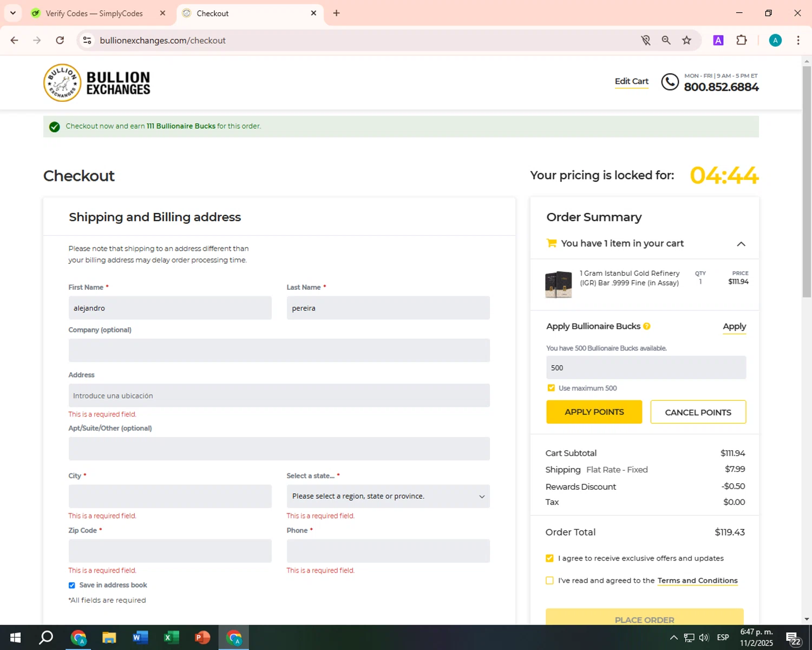This screenshot has width=812, height=650.
Task: Open the region, state or province dropdown
Action: click(388, 496)
